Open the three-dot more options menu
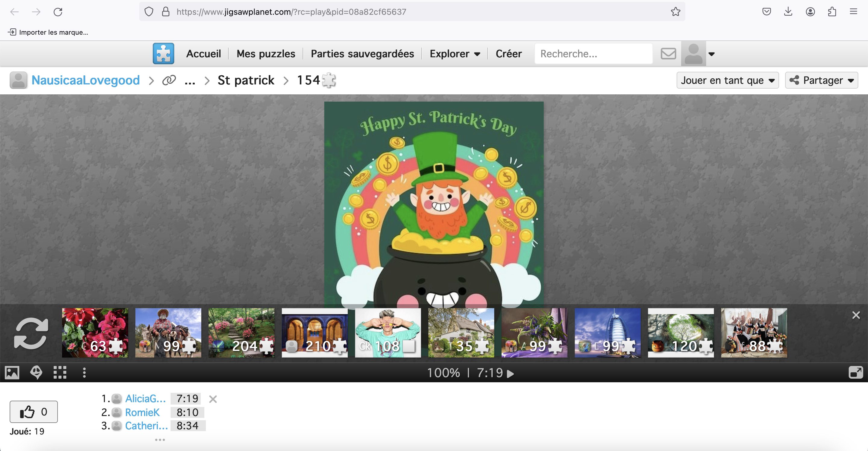 click(84, 372)
